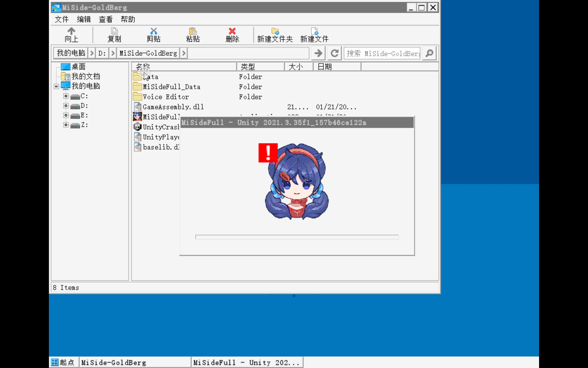Image resolution: width=588 pixels, height=368 pixels.
Task: Expand the D: drive node
Action: click(66, 106)
